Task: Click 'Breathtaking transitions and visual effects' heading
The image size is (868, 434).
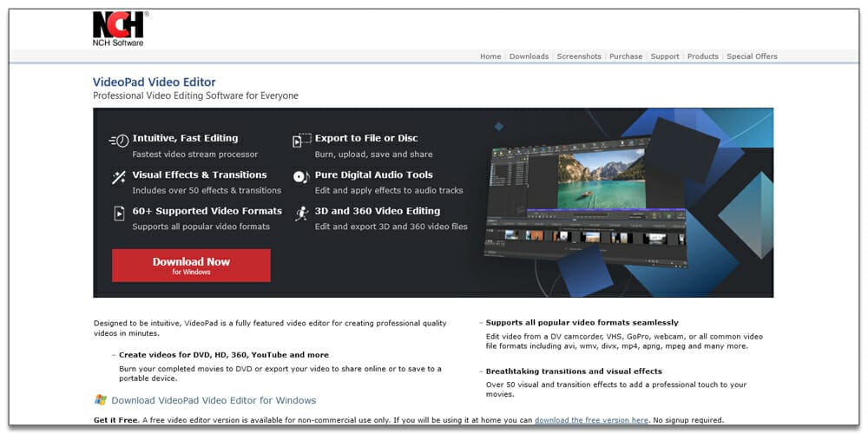Action: point(574,372)
